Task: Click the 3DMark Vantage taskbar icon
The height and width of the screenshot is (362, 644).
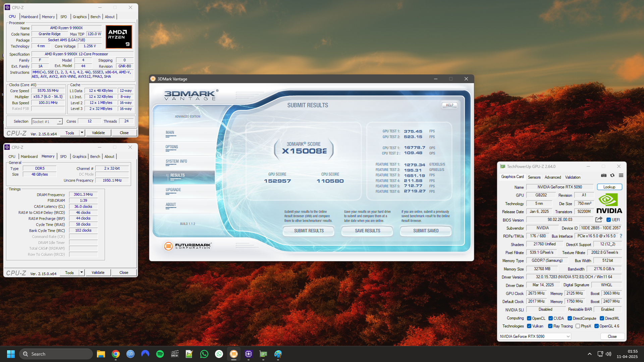Action: 234,354
